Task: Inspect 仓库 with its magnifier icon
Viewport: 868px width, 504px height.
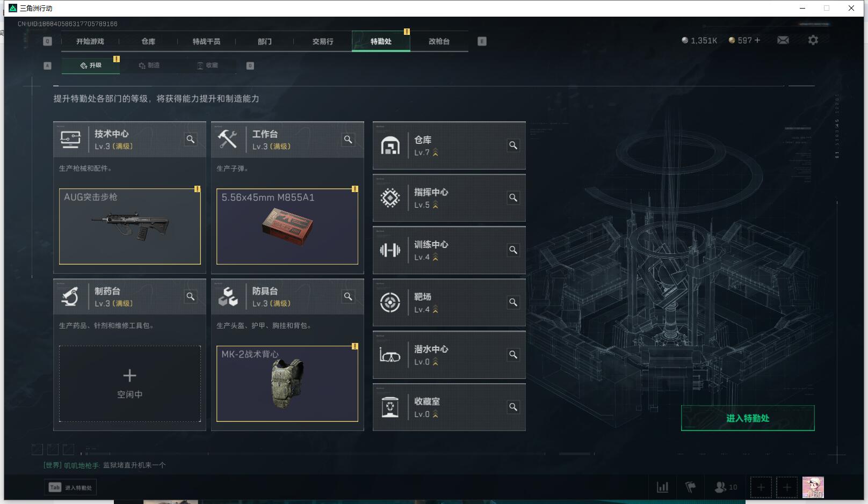Action: pos(513,145)
